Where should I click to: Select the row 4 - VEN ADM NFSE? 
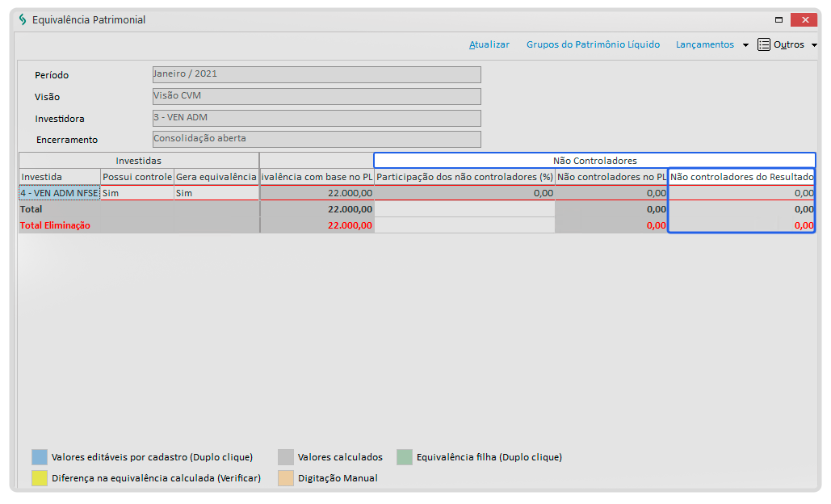(60, 193)
